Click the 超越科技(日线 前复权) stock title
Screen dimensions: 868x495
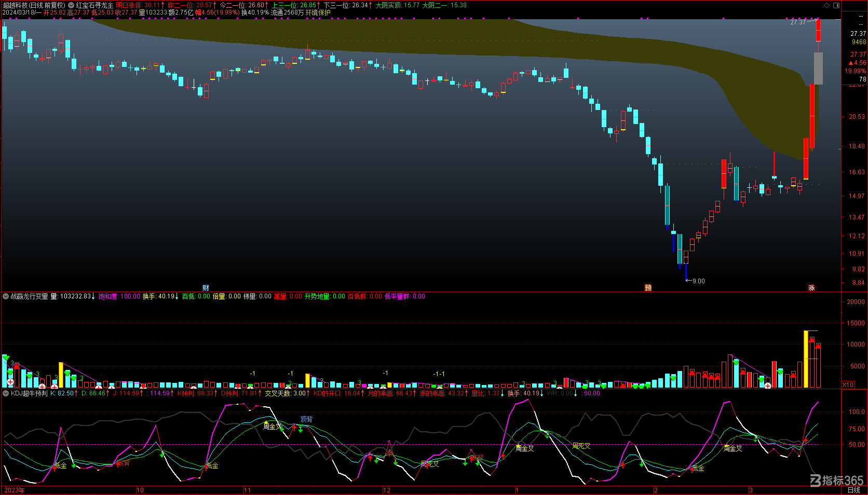34,5
